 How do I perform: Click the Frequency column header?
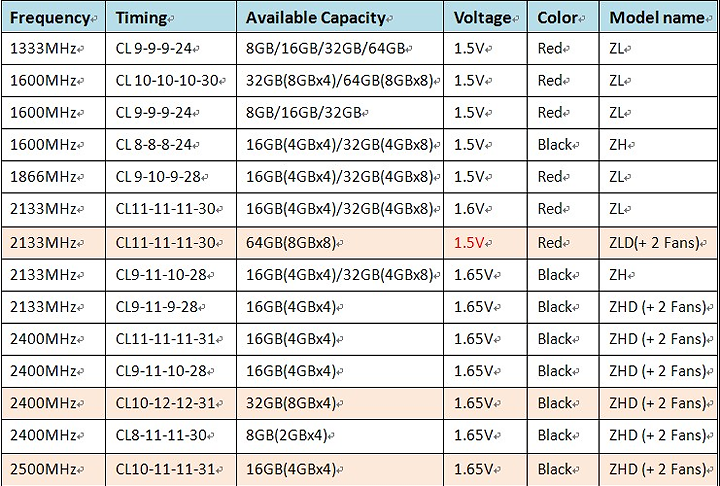51,18
